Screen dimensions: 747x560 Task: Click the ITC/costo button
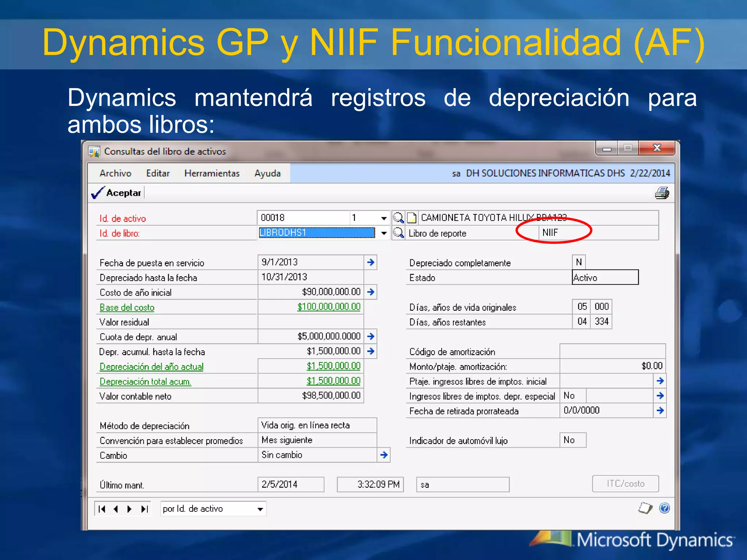tap(625, 483)
